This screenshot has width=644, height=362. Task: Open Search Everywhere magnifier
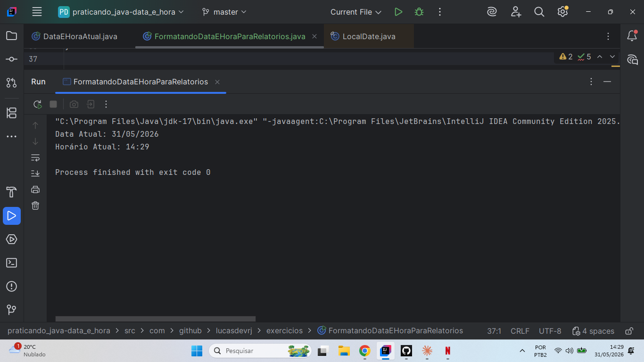[539, 12]
